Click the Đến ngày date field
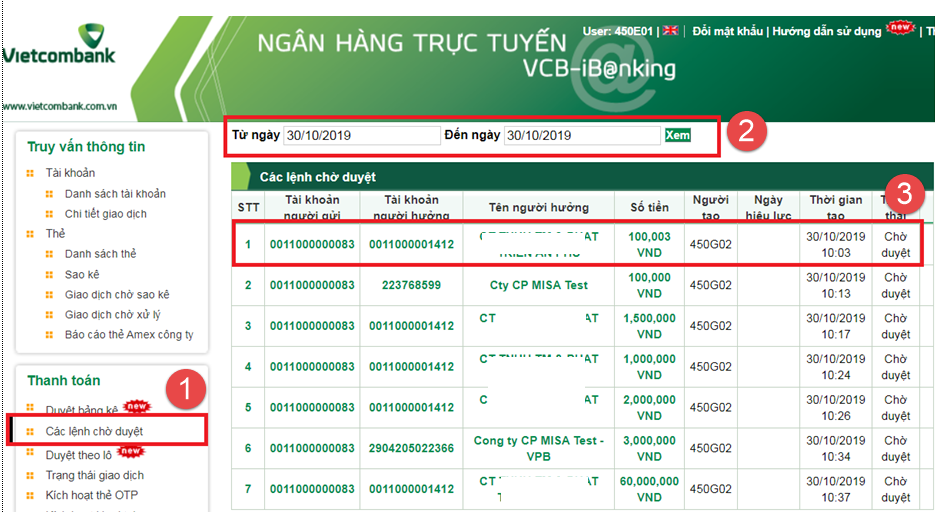The image size is (935, 512). pyautogui.click(x=582, y=135)
